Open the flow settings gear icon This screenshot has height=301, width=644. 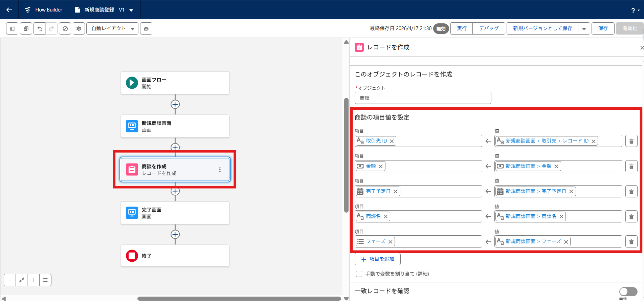pyautogui.click(x=79, y=28)
